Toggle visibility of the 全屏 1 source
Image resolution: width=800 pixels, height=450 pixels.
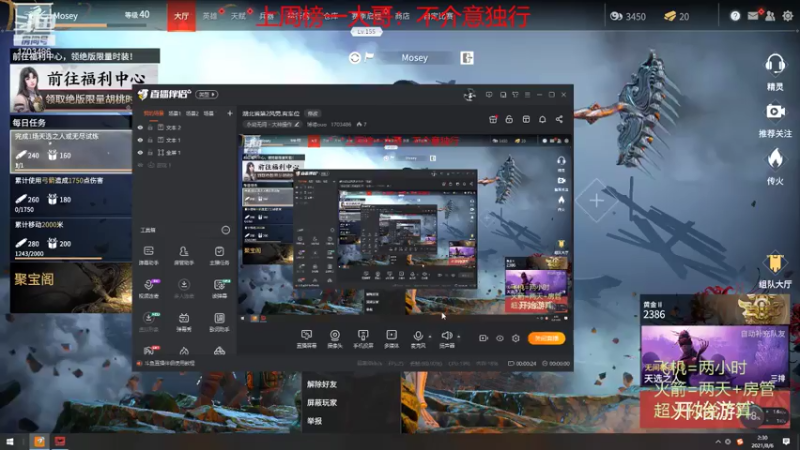[x=140, y=153]
